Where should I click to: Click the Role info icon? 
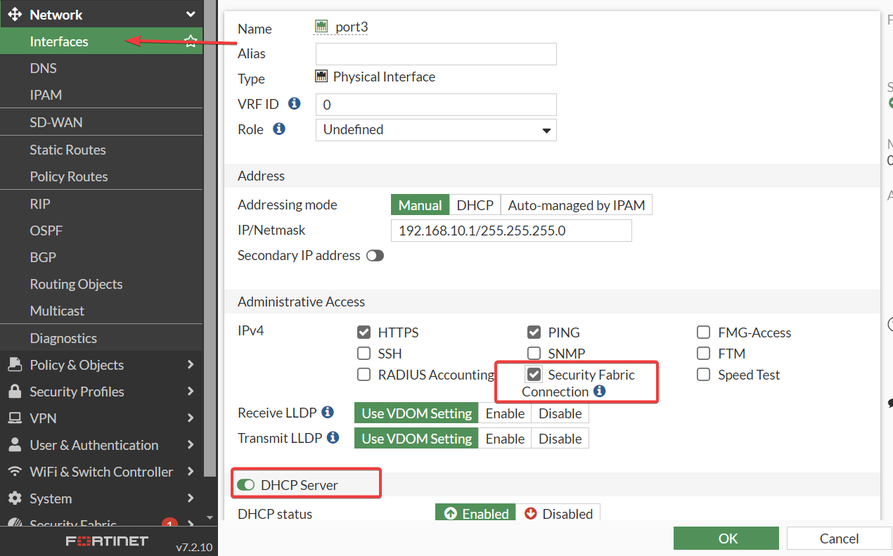[x=279, y=129]
